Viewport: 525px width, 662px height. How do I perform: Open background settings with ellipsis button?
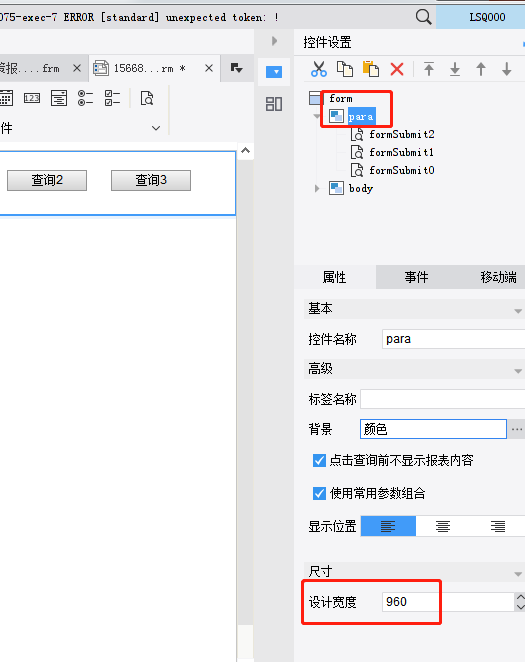[517, 429]
